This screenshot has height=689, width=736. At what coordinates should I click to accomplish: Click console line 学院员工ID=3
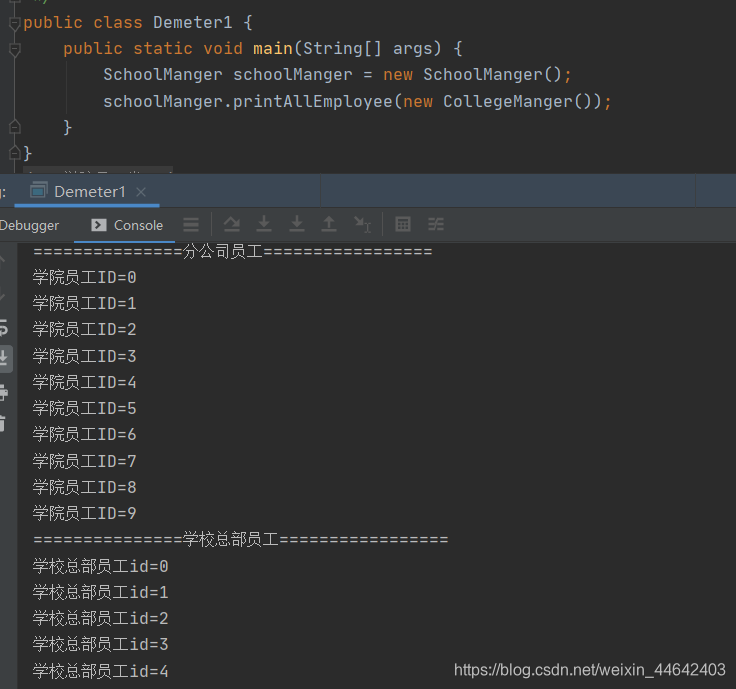point(84,356)
